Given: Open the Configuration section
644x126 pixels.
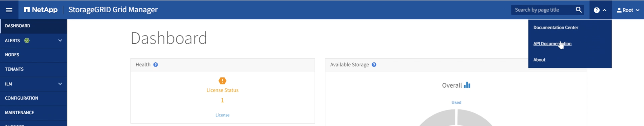Looking at the screenshot, I should [21, 98].
